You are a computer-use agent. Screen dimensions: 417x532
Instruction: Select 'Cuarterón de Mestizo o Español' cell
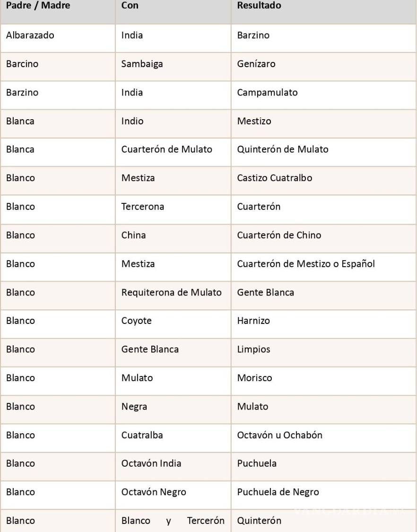306,264
